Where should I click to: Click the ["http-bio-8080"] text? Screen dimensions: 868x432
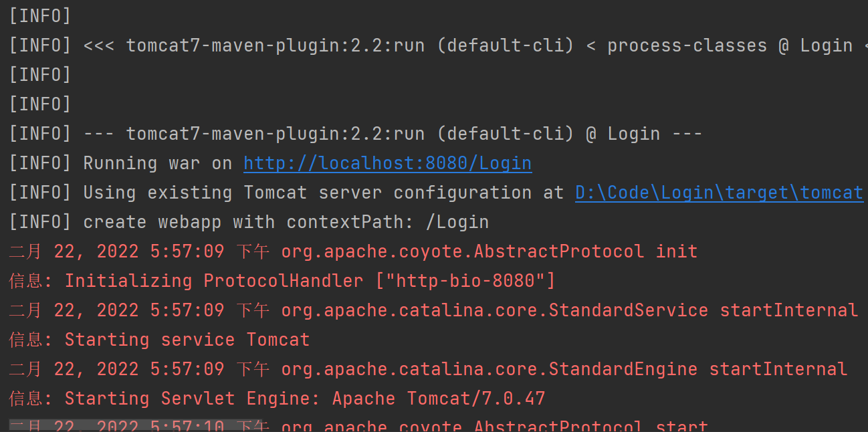(x=465, y=281)
